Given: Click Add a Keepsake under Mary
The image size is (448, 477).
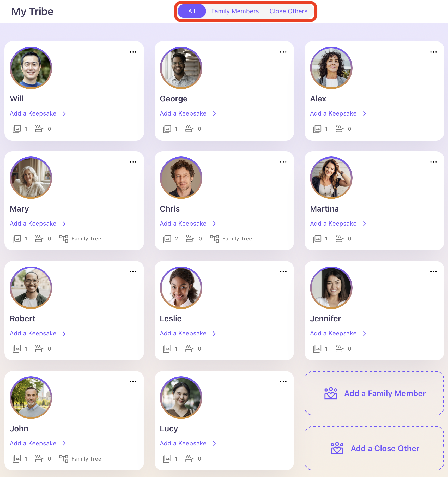Looking at the screenshot, I should click(33, 224).
